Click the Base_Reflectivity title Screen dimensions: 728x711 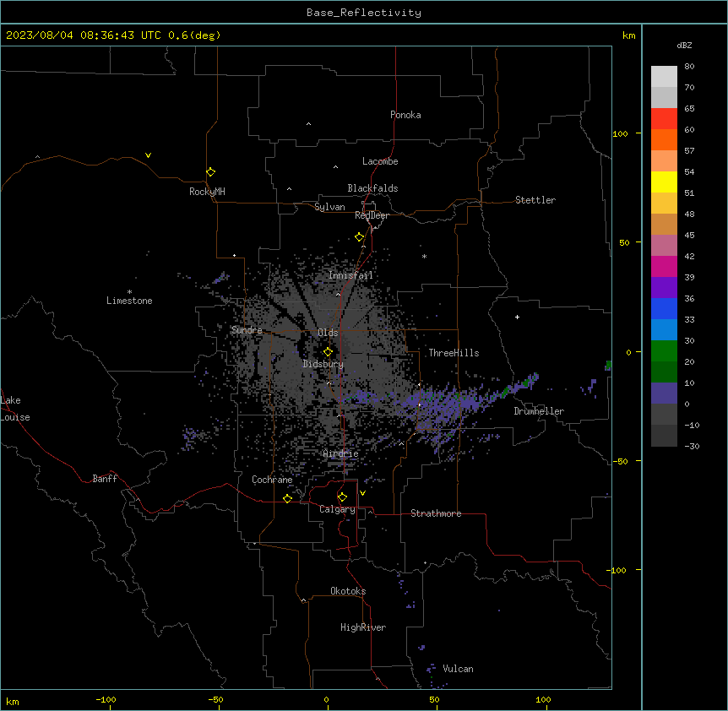364,13
